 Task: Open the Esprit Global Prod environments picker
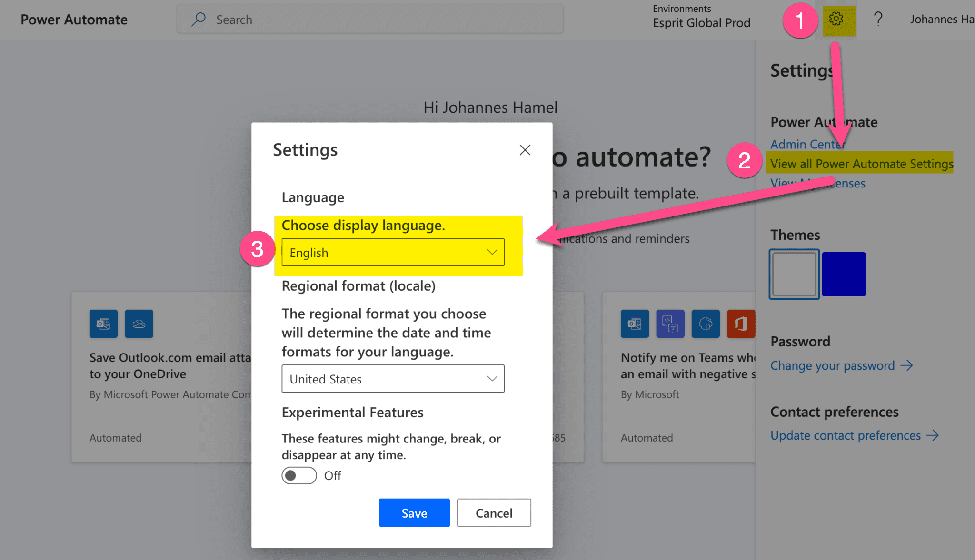click(x=702, y=22)
